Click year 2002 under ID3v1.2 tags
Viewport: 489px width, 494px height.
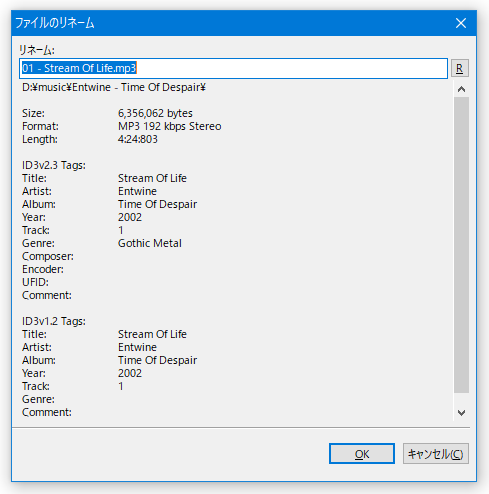point(130,373)
